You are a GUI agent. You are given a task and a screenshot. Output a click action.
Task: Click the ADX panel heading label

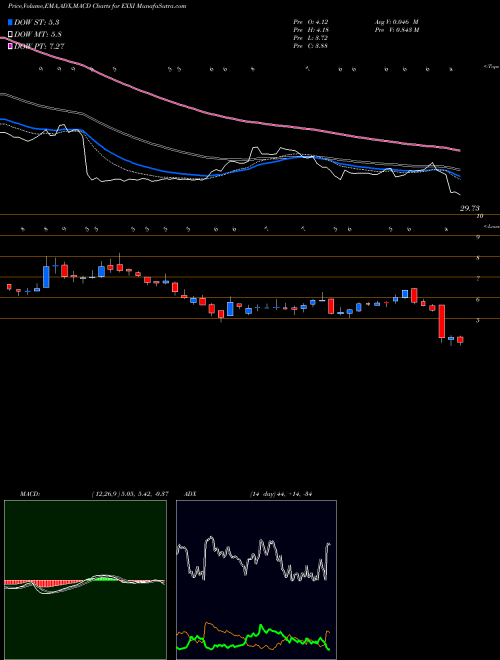pyautogui.click(x=190, y=494)
